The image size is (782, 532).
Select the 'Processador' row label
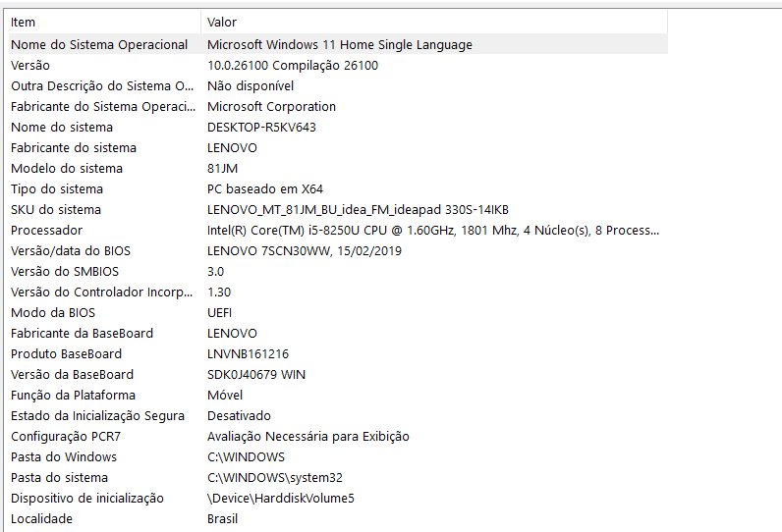[x=47, y=230]
